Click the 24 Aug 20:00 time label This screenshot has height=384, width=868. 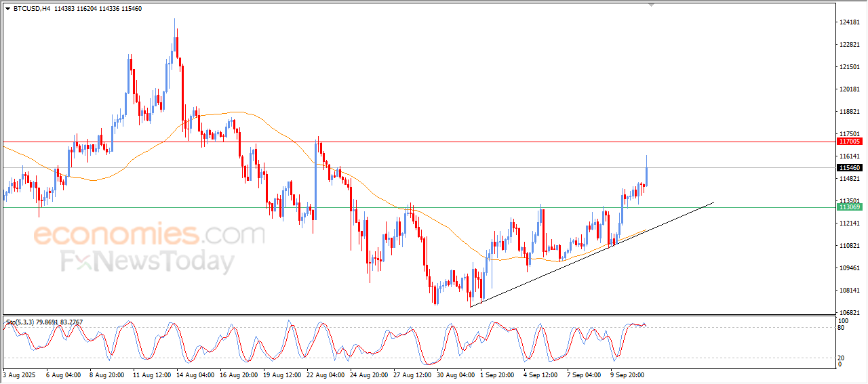point(368,375)
